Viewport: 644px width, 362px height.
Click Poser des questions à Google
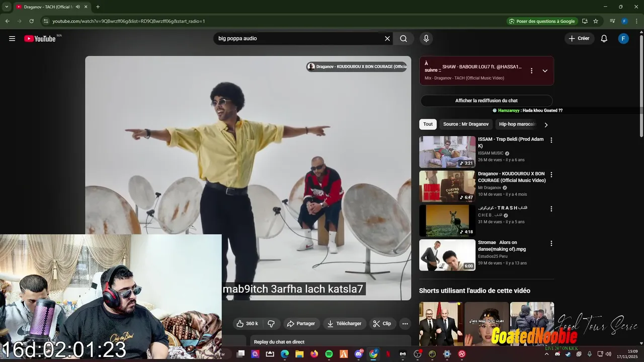click(542, 21)
